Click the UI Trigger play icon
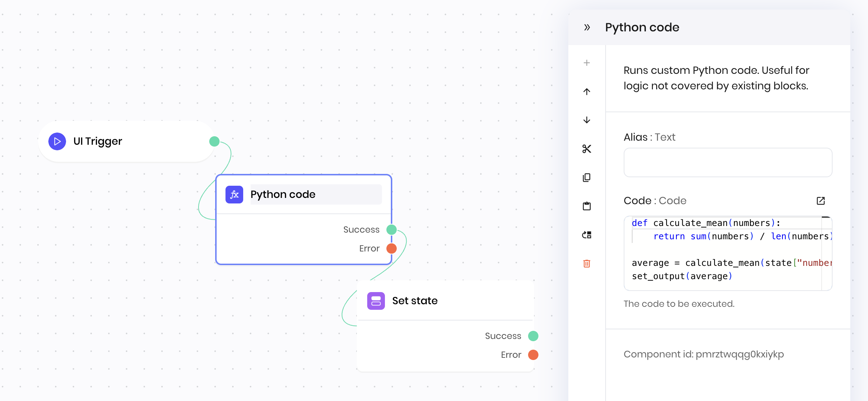868x401 pixels. click(x=57, y=141)
